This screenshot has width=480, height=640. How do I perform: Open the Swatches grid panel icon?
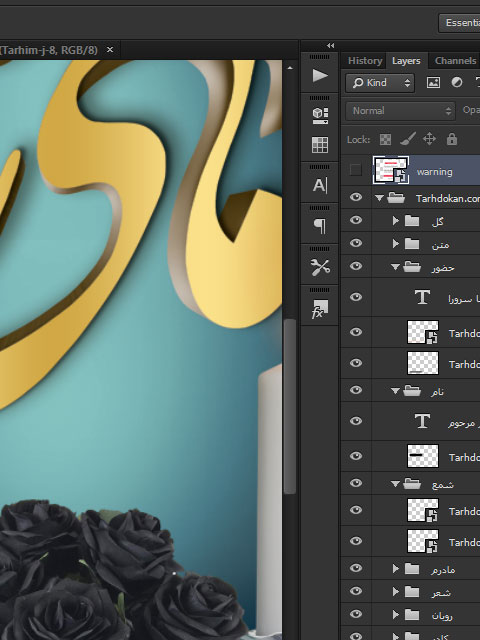(x=320, y=144)
